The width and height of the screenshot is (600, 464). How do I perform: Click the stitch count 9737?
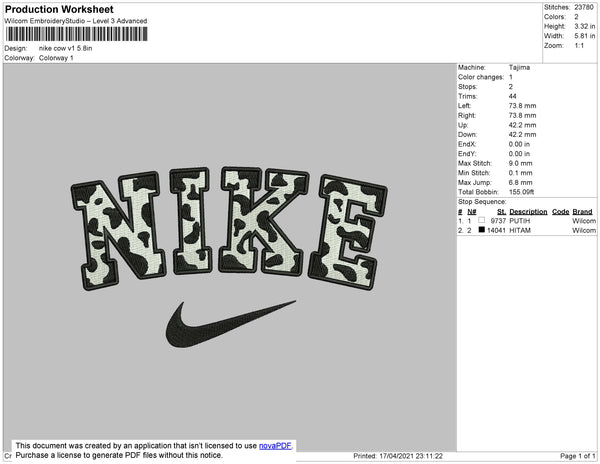498,221
